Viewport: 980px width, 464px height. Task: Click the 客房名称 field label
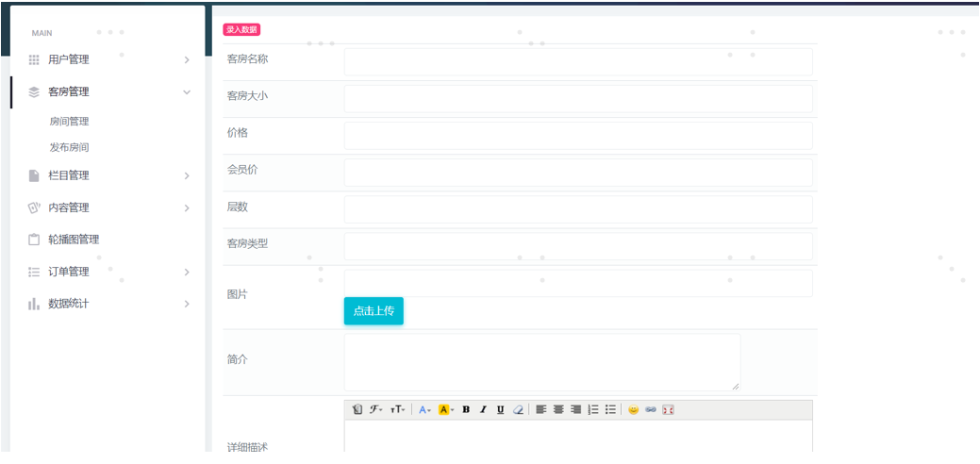tap(247, 59)
